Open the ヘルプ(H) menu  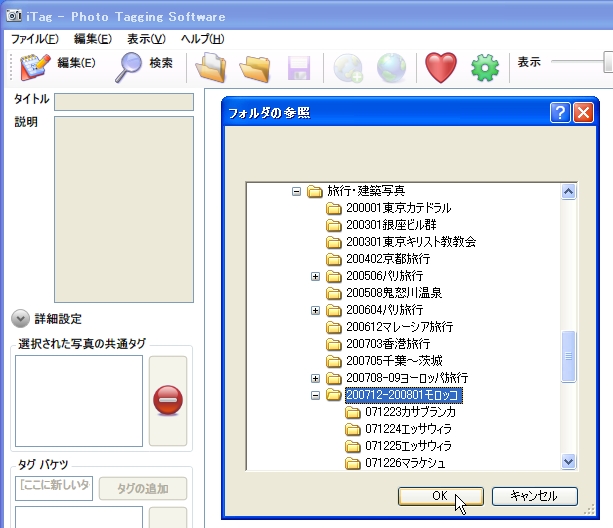tap(202, 39)
